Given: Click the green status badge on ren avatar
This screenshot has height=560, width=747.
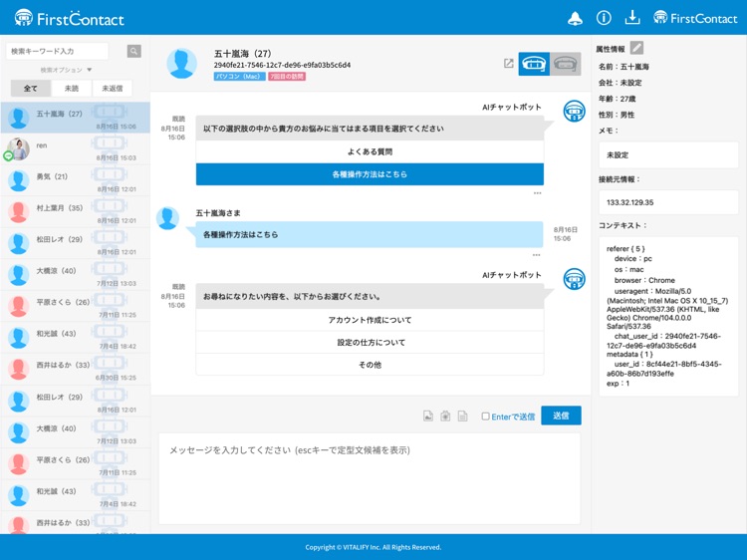Looking at the screenshot, I should click(x=8, y=155).
